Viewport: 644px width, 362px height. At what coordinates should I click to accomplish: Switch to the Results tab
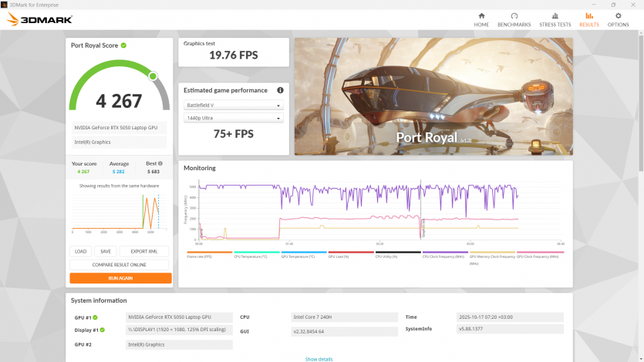589,19
